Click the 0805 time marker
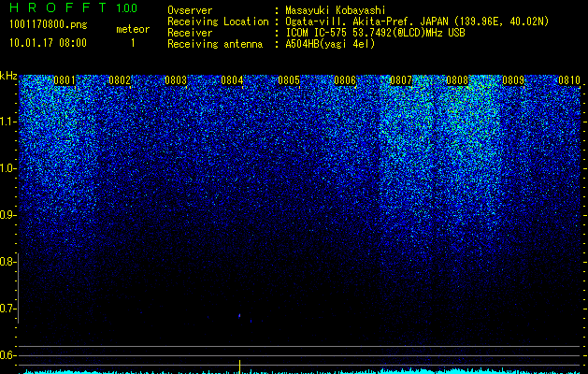The height and width of the screenshot is (374, 588). (x=289, y=80)
